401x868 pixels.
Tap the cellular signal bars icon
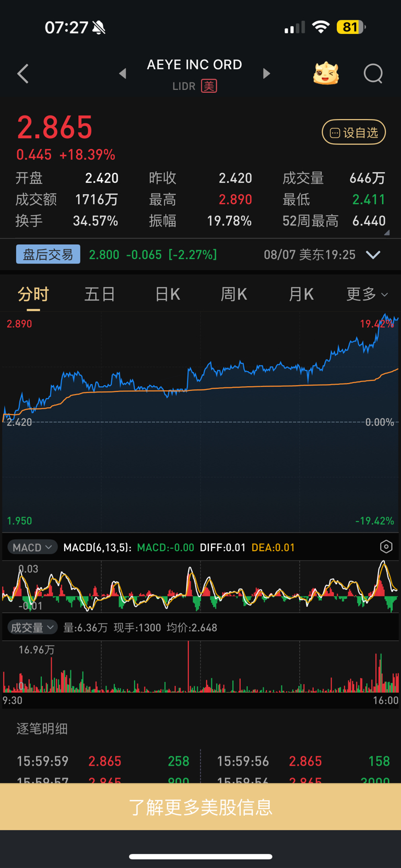pyautogui.click(x=294, y=27)
